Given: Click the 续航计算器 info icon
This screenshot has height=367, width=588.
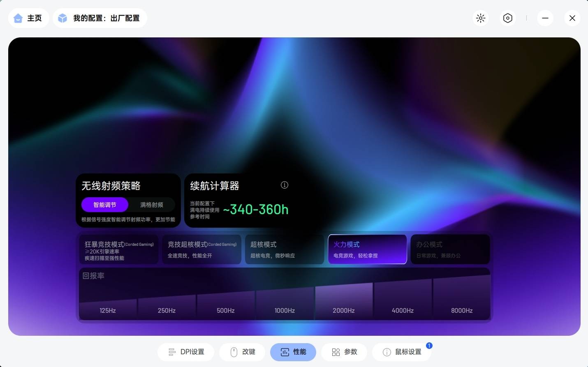Looking at the screenshot, I should coord(285,185).
